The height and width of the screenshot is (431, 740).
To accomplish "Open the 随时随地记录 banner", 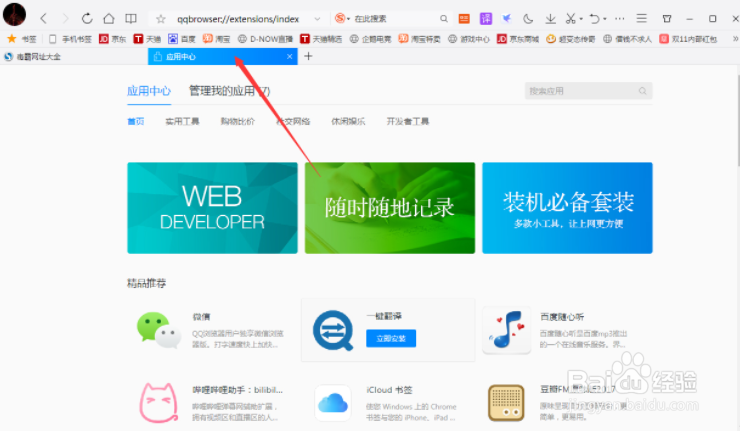I will (390, 208).
